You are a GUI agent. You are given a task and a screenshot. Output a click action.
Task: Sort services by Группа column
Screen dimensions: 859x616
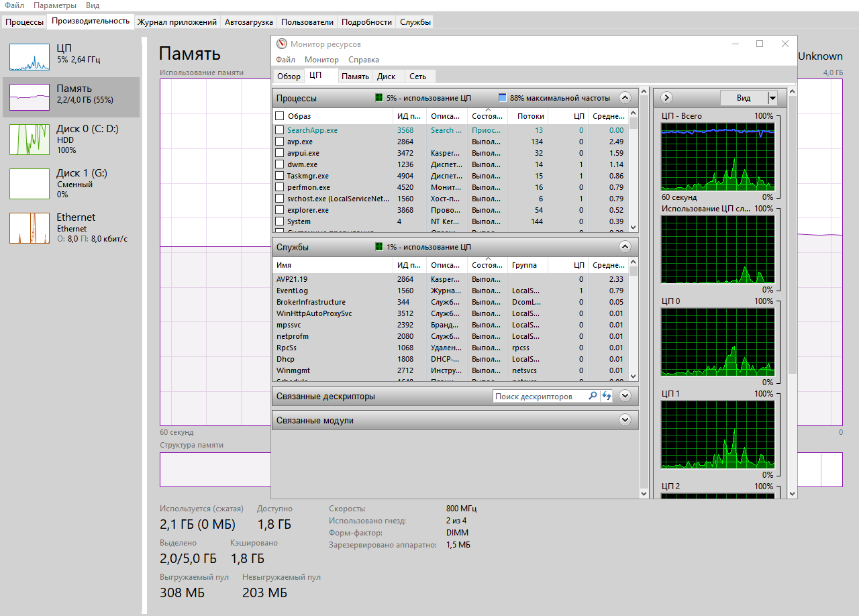[527, 265]
